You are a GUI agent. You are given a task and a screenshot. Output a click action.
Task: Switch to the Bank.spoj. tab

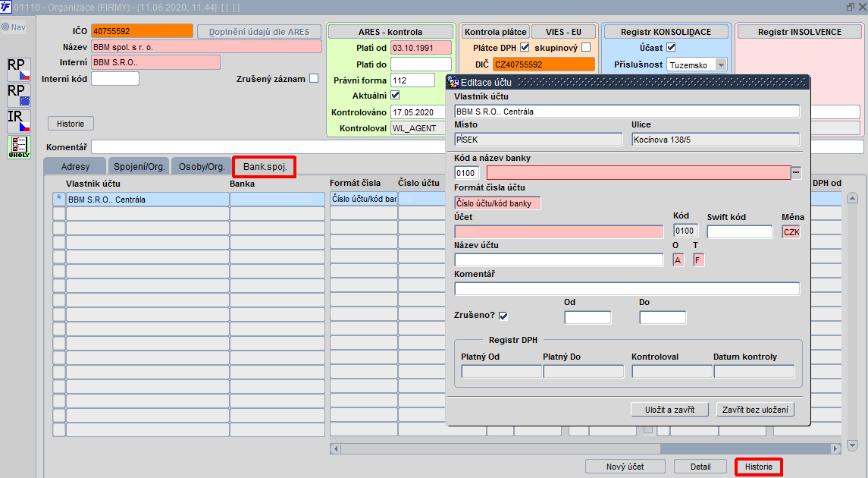[265, 166]
